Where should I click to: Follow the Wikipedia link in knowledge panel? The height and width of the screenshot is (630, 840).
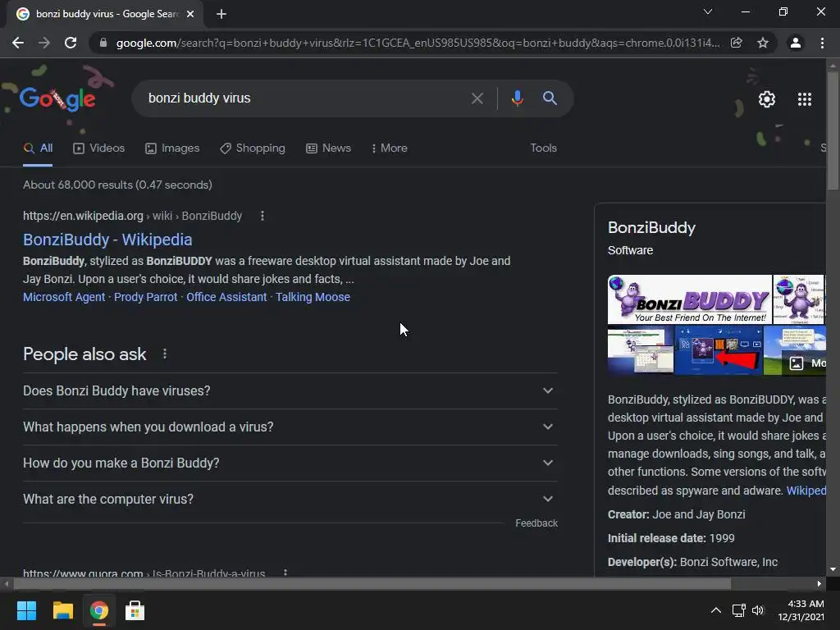click(x=806, y=491)
